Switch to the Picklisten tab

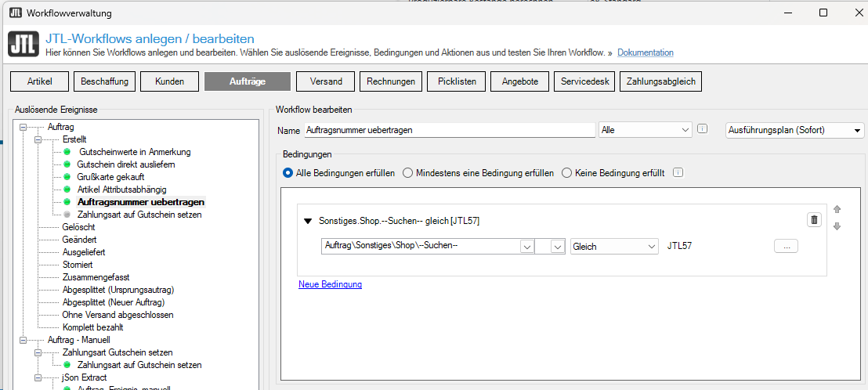coord(456,81)
